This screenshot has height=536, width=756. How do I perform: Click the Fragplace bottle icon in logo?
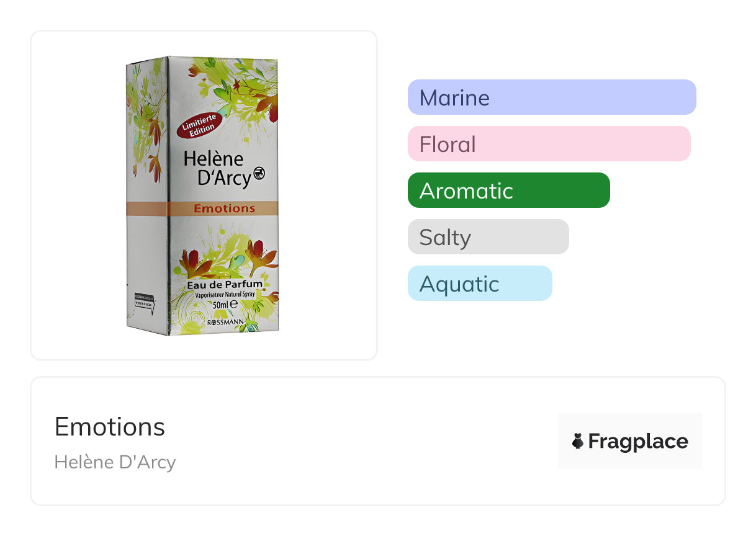(578, 442)
